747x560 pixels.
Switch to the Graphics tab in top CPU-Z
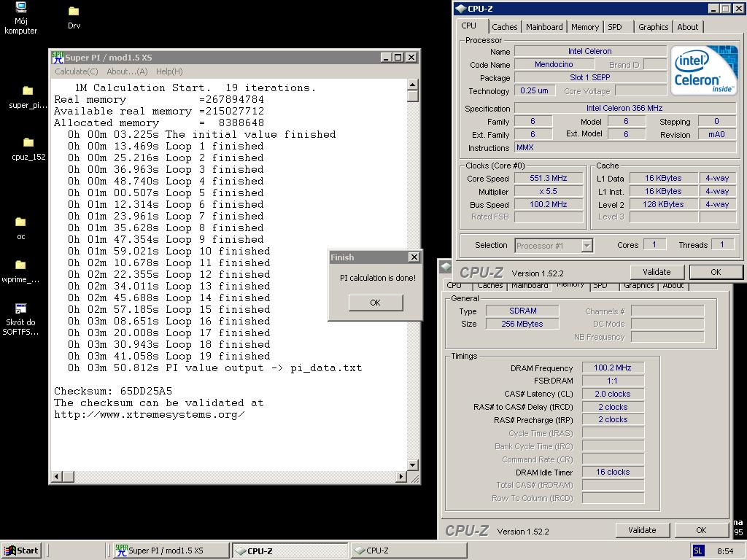[x=653, y=27]
